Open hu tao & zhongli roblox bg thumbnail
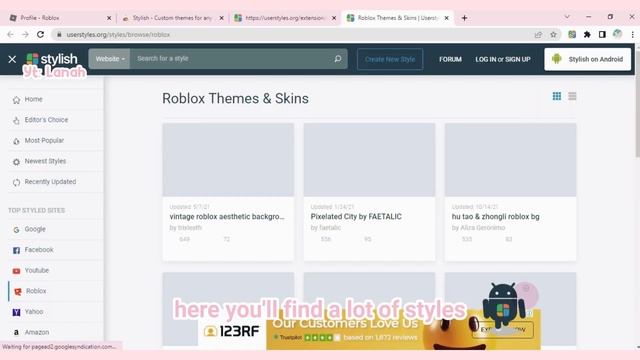This screenshot has width=640, height=360. point(511,160)
